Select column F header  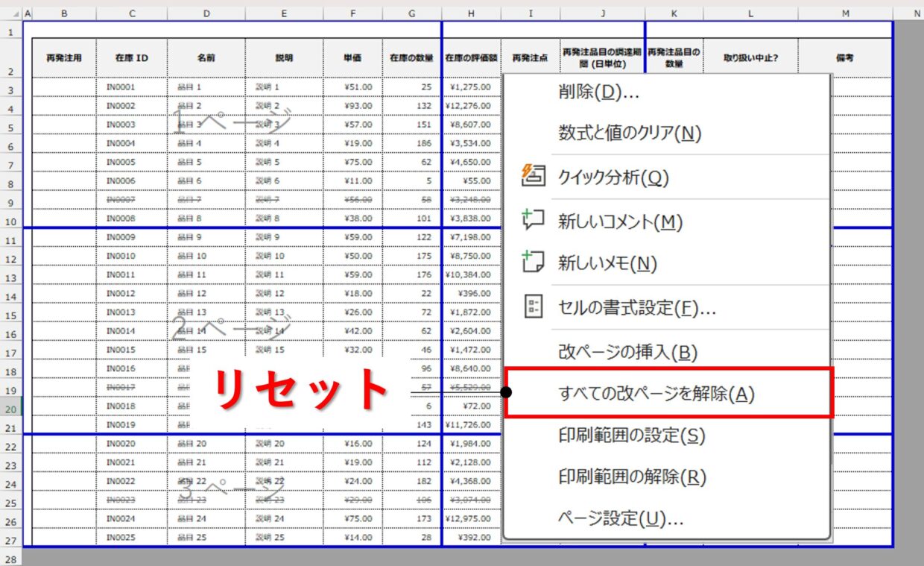click(x=353, y=13)
